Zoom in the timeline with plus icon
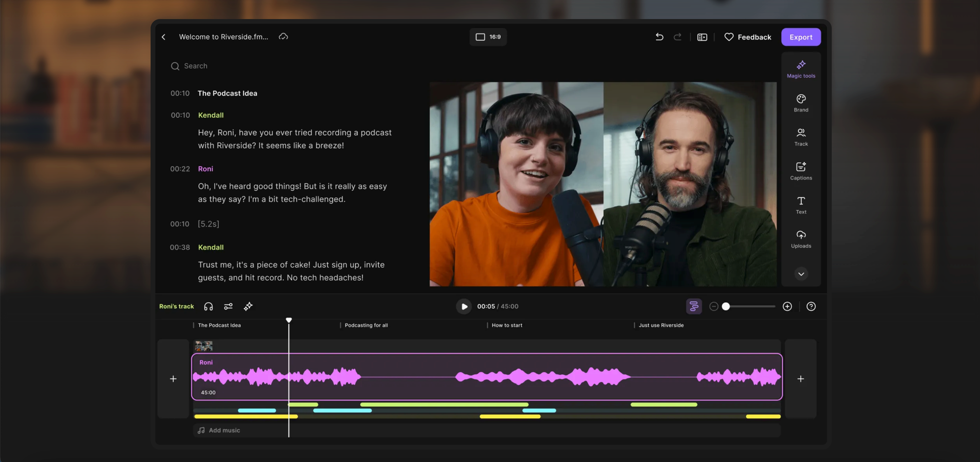980x462 pixels. 787,307
